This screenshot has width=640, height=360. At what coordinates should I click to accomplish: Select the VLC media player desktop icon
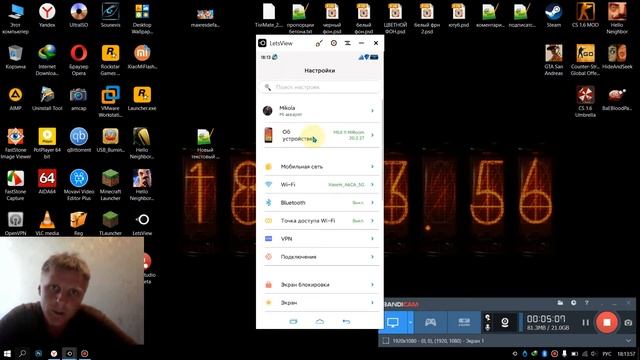pyautogui.click(x=47, y=223)
